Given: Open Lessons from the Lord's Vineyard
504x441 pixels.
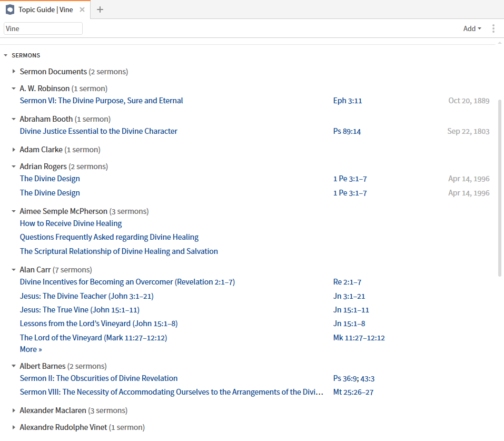Looking at the screenshot, I should (x=98, y=324).
